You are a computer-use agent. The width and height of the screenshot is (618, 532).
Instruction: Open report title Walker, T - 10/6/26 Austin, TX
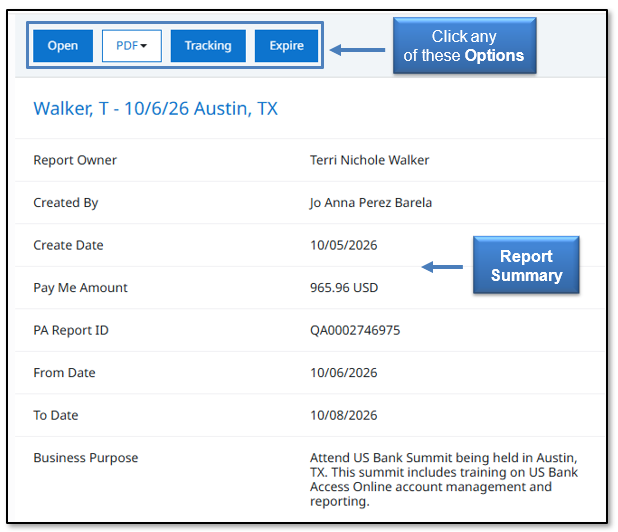pos(156,108)
